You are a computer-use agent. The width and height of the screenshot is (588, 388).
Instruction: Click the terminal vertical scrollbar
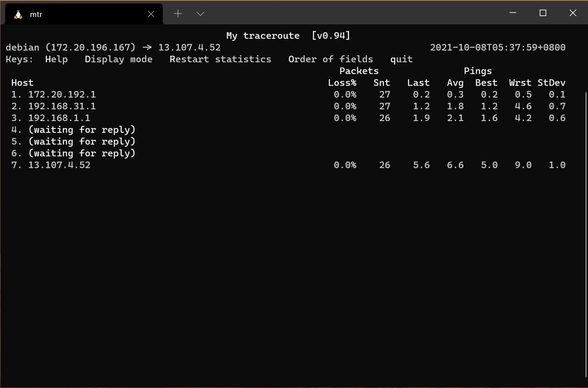point(585,234)
